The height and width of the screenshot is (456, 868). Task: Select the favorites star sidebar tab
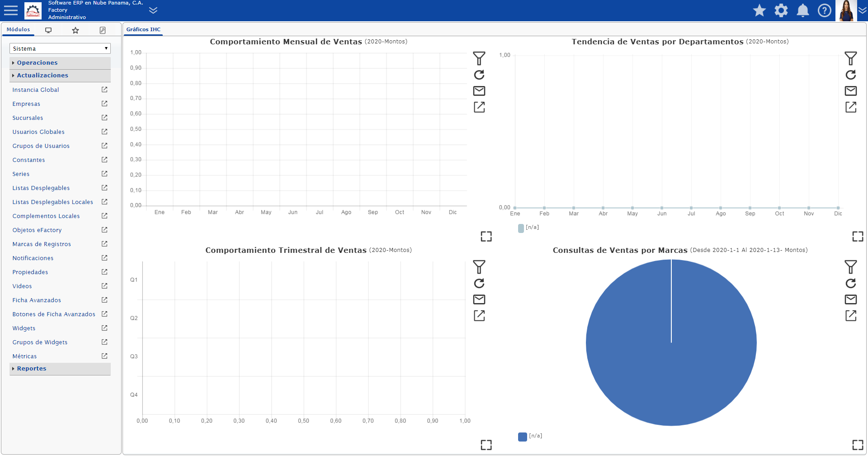coord(75,30)
